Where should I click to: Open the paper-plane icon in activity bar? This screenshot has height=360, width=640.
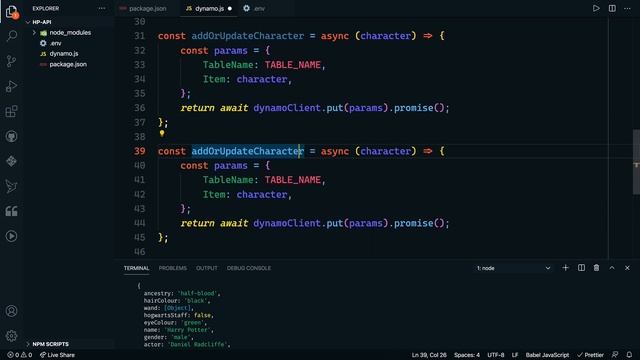click(11, 186)
